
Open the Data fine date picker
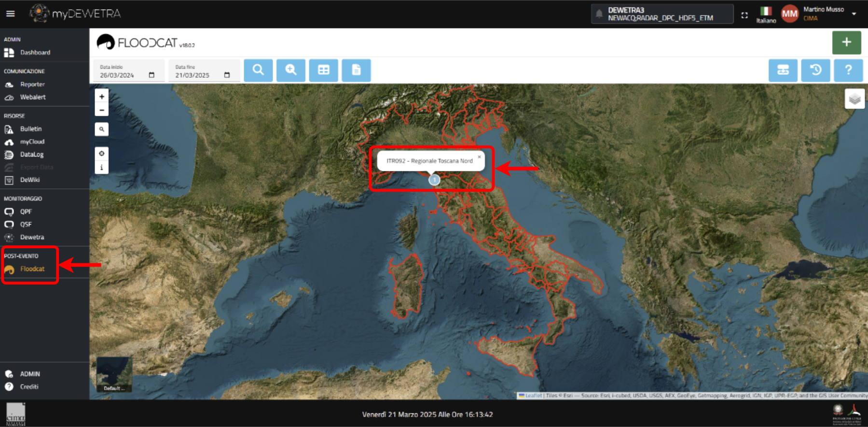click(227, 75)
